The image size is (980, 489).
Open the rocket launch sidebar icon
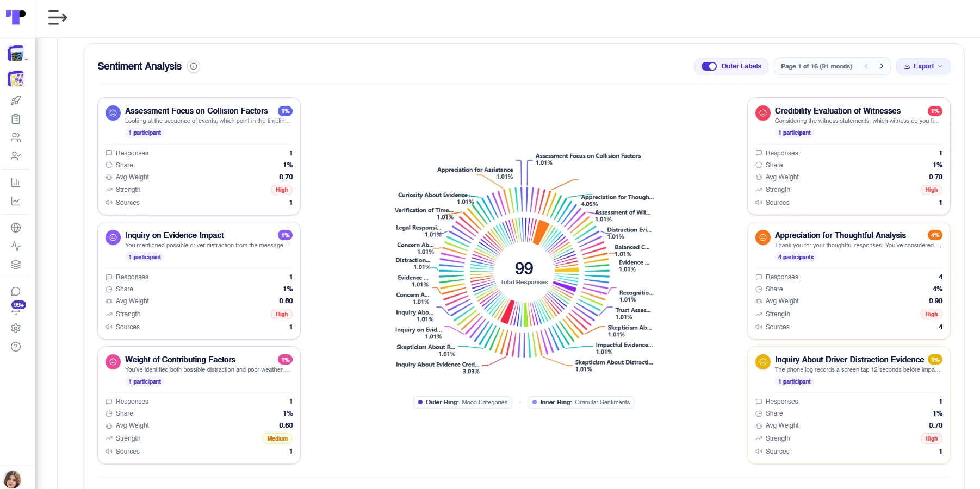[x=16, y=101]
